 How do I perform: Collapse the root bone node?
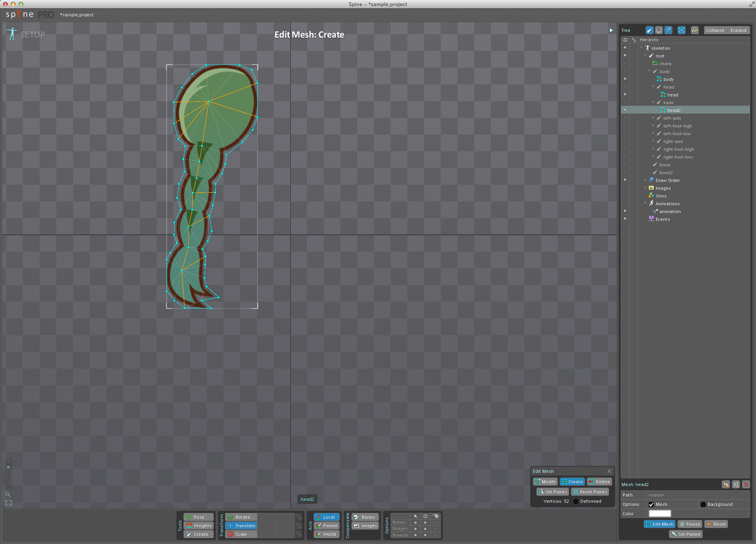(645, 56)
